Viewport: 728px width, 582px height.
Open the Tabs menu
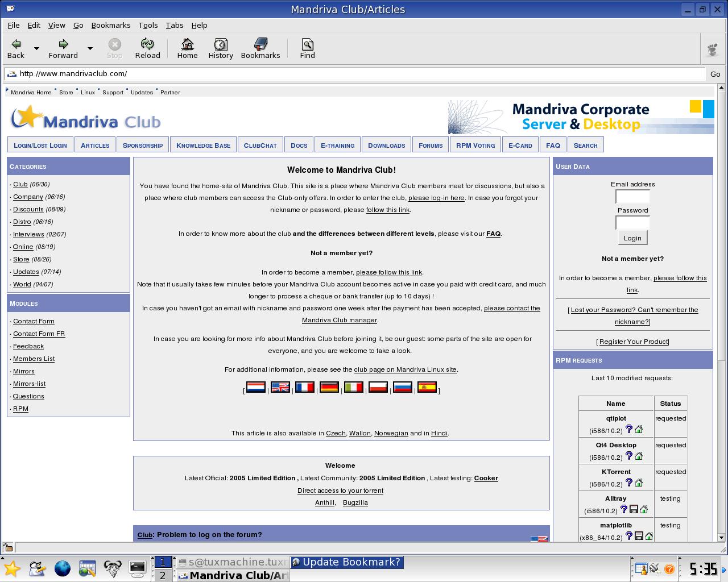point(175,25)
